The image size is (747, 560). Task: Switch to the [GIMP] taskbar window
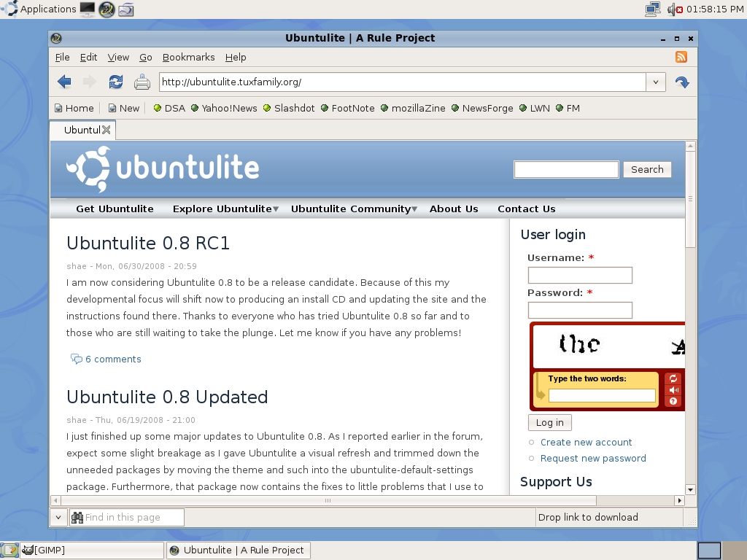point(90,550)
